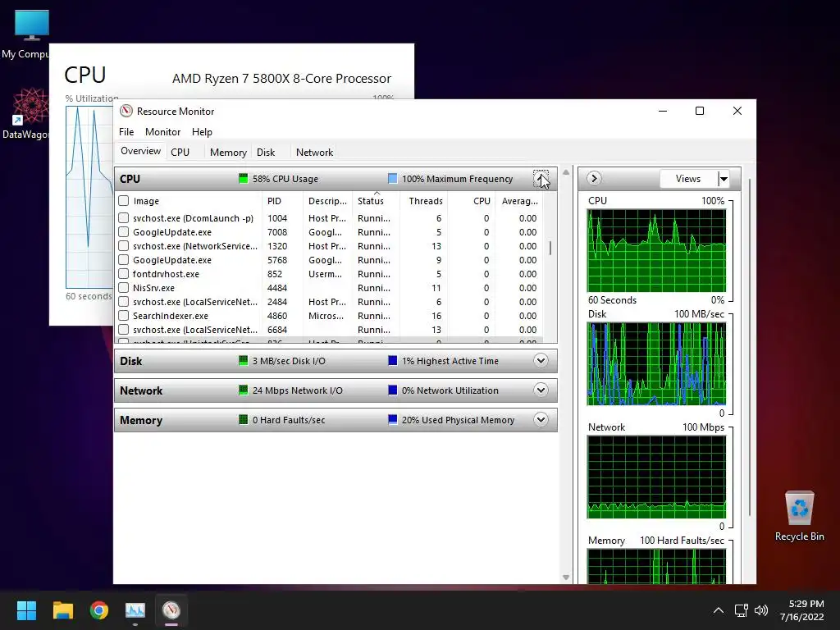840x630 pixels.
Task: Select the Overview tab
Action: coord(140,151)
